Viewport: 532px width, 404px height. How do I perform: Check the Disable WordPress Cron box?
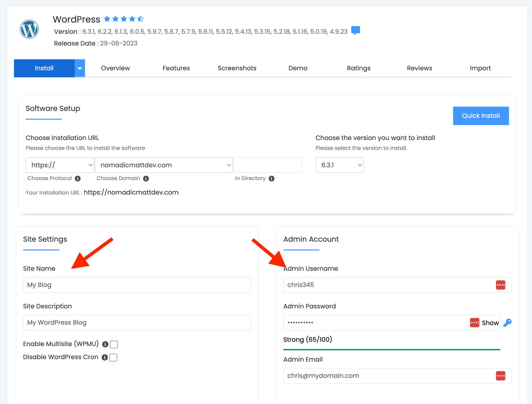point(113,357)
